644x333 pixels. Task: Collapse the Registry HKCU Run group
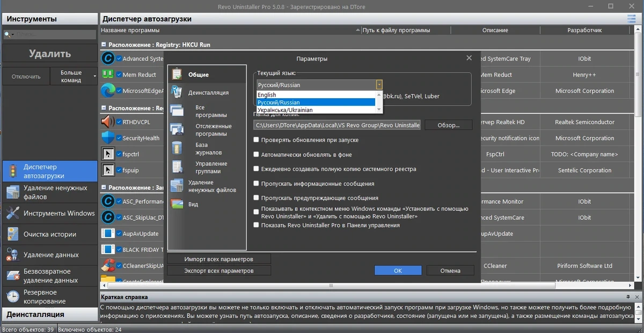[x=104, y=45]
